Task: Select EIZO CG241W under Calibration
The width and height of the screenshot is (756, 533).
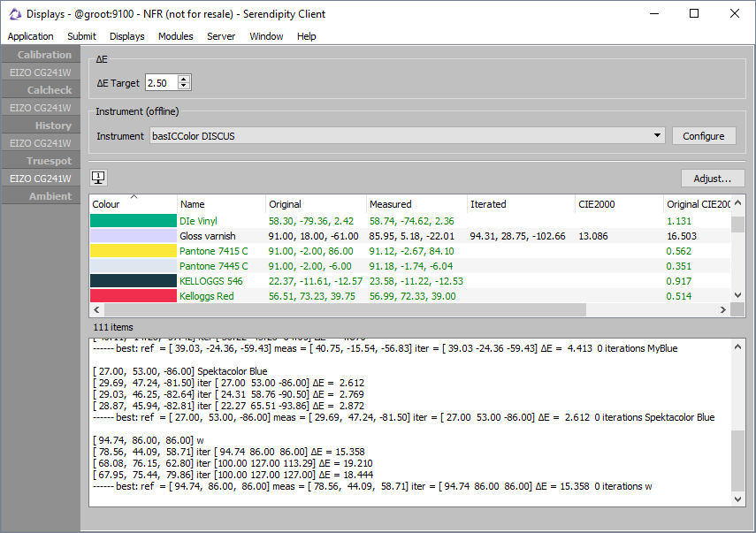Action: 41,72
